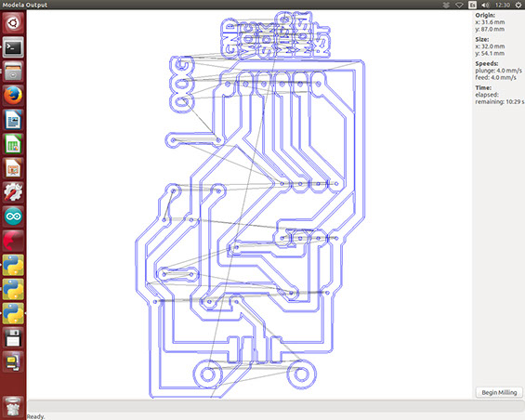Switch to the third Python window icon
The width and height of the screenshot is (525, 420).
tap(13, 313)
